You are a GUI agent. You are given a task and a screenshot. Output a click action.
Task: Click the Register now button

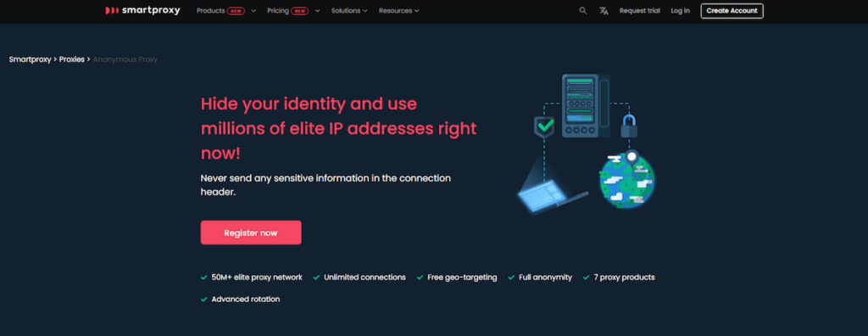click(251, 232)
